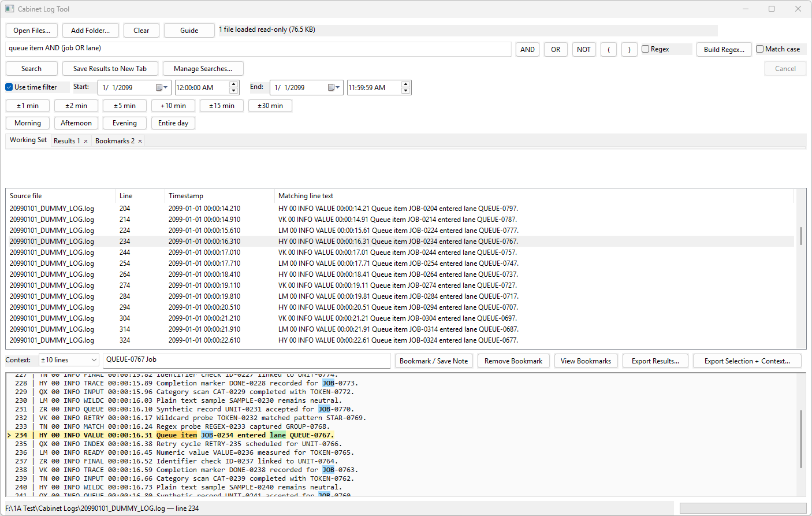Sort by Matching line text column header
This screenshot has height=516, width=812.
click(x=534, y=196)
